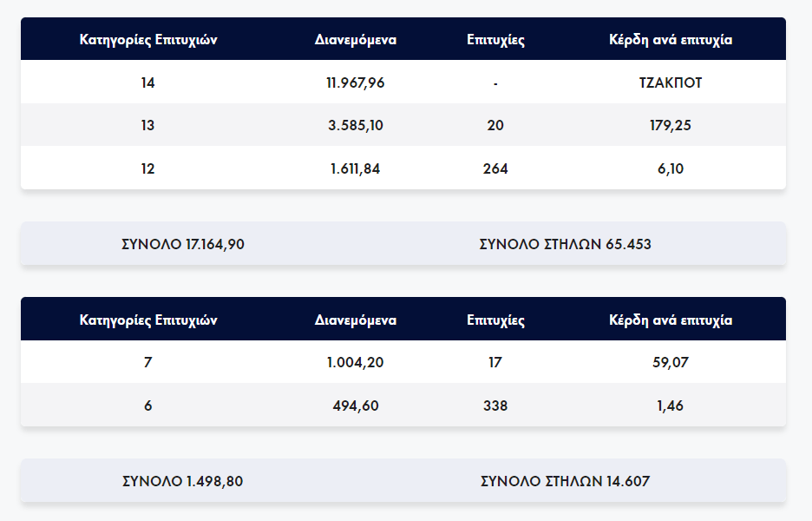Click the ΣΥΝΟΛΟ 17.164,90 total label
The image size is (812, 521).
183,244
